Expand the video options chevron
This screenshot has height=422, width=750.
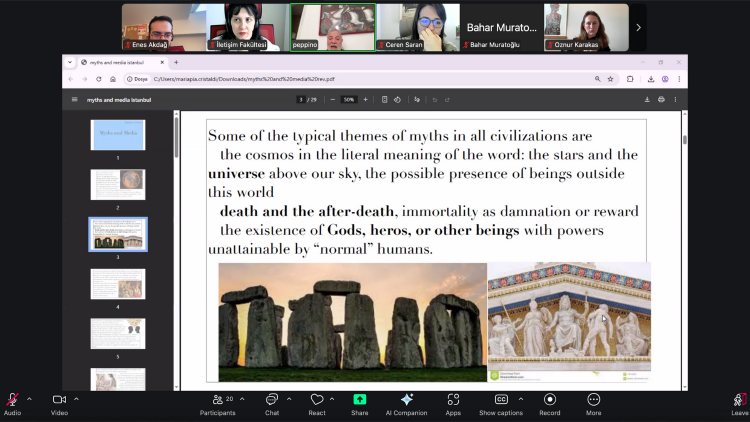click(x=76, y=399)
